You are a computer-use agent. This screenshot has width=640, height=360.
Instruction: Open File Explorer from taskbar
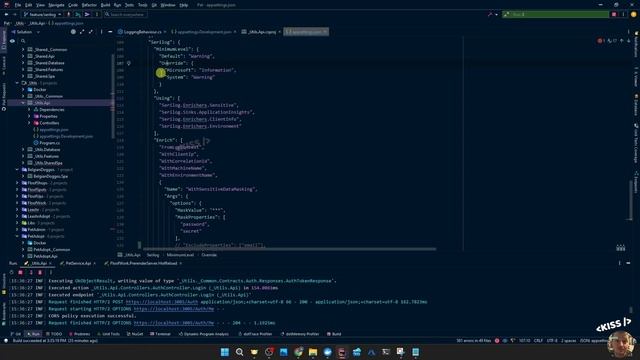(x=313, y=352)
